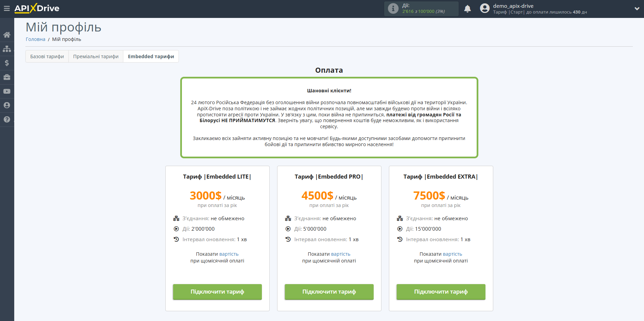Click connections icon in Embedded EXTRA card
The image size is (644, 321).
coord(400,219)
